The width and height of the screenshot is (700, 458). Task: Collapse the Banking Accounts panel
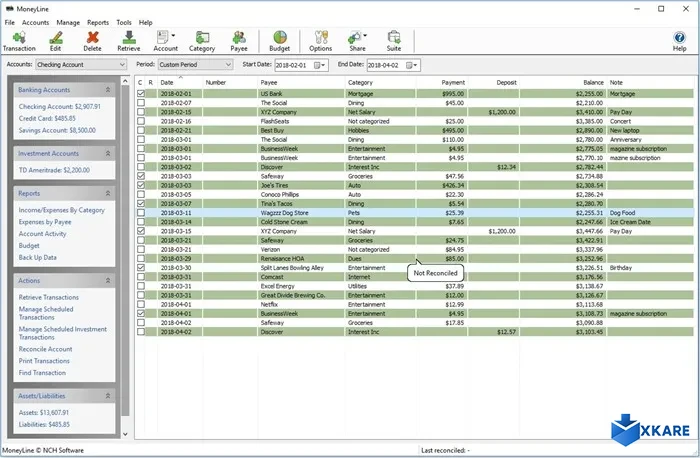(x=108, y=90)
